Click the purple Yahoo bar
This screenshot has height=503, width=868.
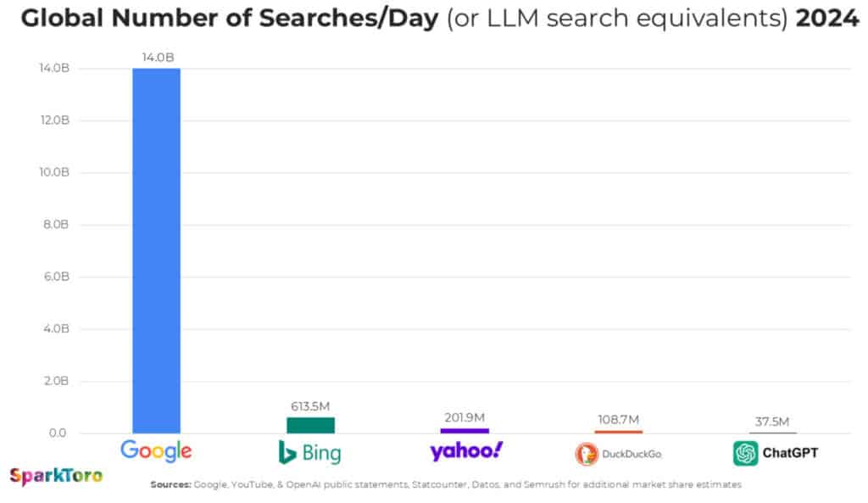pyautogui.click(x=465, y=430)
